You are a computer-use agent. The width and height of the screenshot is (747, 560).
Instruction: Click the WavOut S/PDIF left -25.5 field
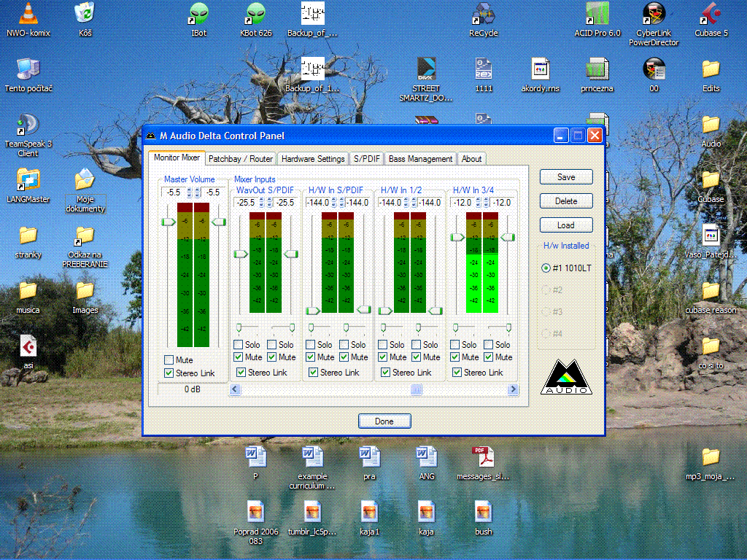[247, 203]
